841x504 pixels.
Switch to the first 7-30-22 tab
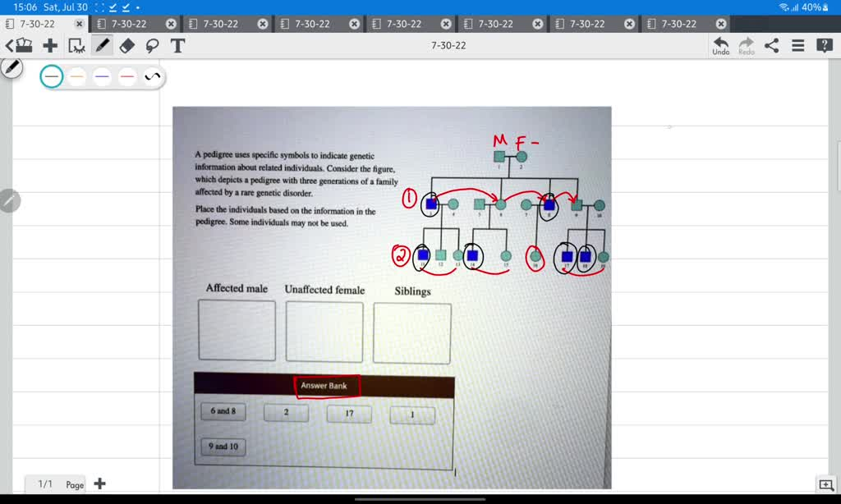37,24
